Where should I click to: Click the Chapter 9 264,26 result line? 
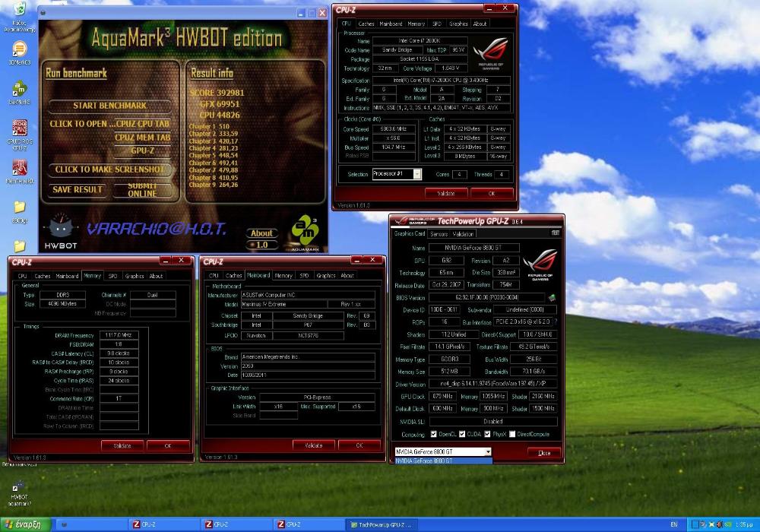(x=214, y=185)
